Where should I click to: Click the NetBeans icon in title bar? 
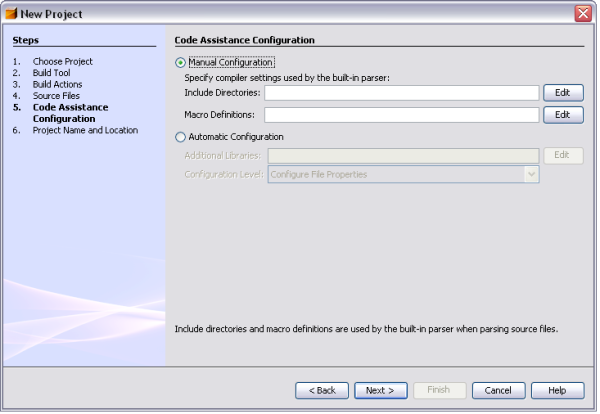coord(11,13)
